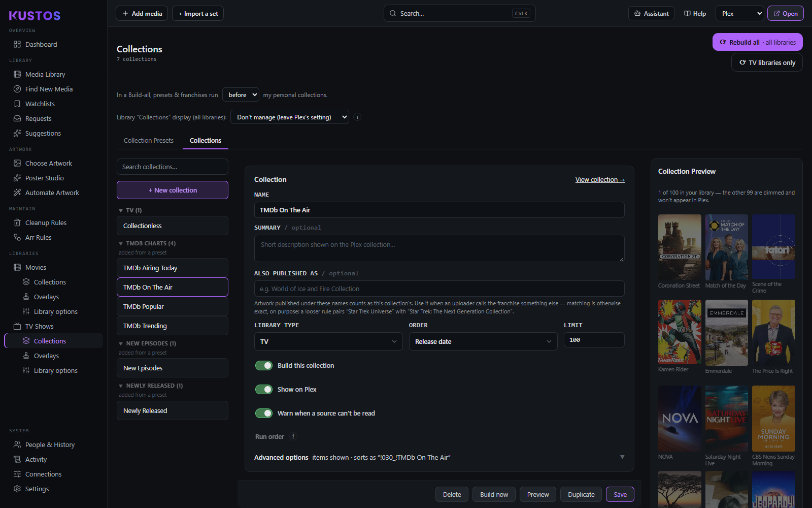
Task: Open the Library Type TV dropdown
Action: [328, 341]
